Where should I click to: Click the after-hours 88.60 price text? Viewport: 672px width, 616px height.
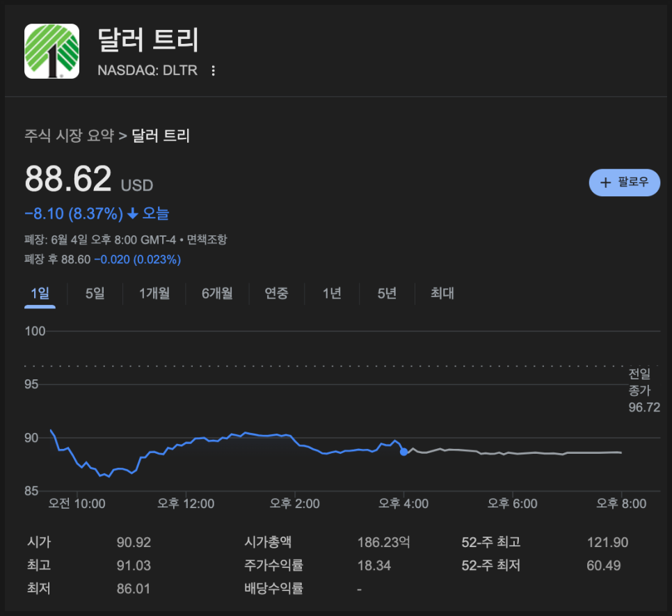76,260
